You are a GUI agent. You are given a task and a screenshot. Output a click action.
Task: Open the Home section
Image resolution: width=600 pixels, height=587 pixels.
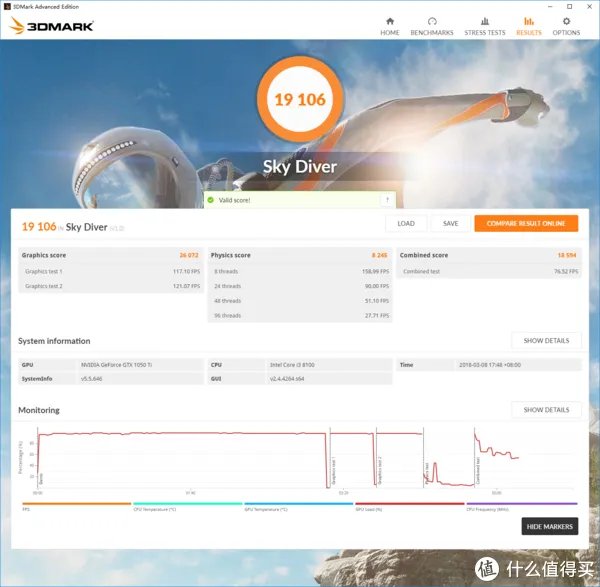click(390, 25)
